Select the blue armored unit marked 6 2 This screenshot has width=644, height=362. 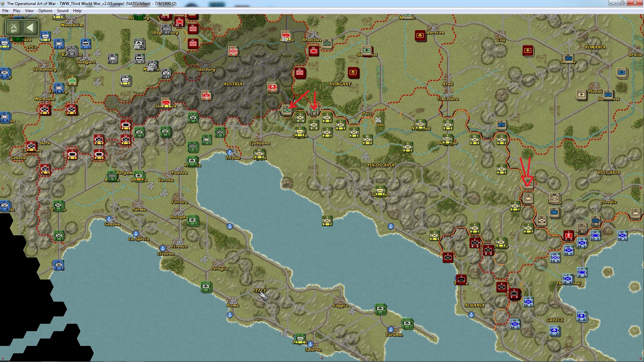click(x=582, y=272)
